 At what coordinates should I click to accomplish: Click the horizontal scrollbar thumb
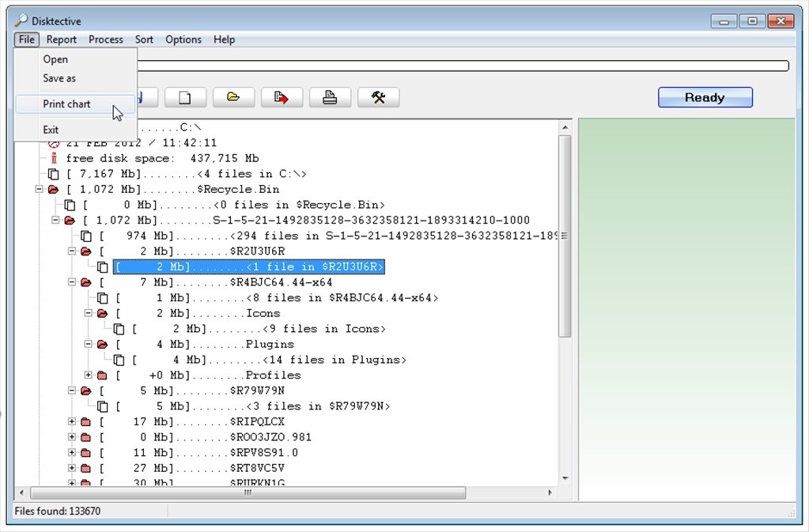[x=248, y=492]
